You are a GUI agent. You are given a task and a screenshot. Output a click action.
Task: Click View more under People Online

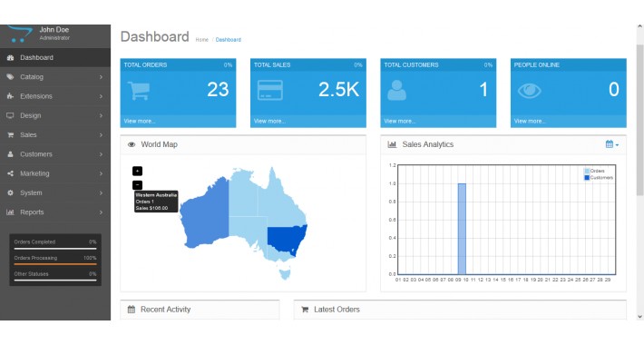530,122
